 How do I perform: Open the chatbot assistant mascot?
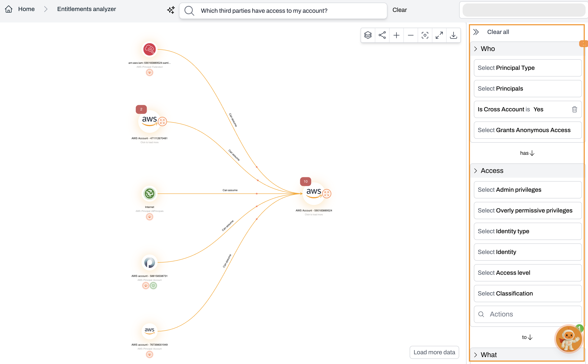pyautogui.click(x=569, y=339)
